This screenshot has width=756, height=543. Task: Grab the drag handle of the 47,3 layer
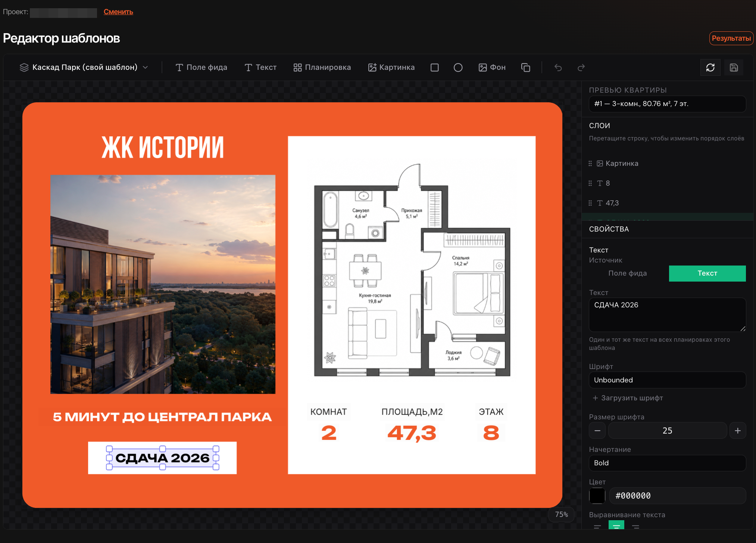point(590,203)
